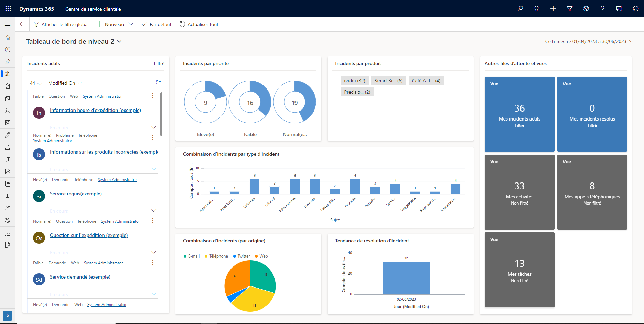The height and width of the screenshot is (324, 644).
Task: Open the wrench icon in sidebar
Action: pos(8,135)
